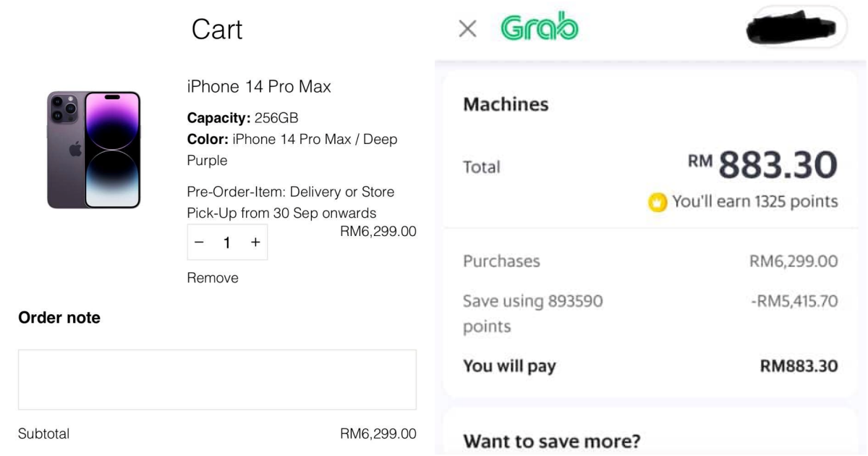Click the Subtotal RM6,299.00 label

point(217,434)
